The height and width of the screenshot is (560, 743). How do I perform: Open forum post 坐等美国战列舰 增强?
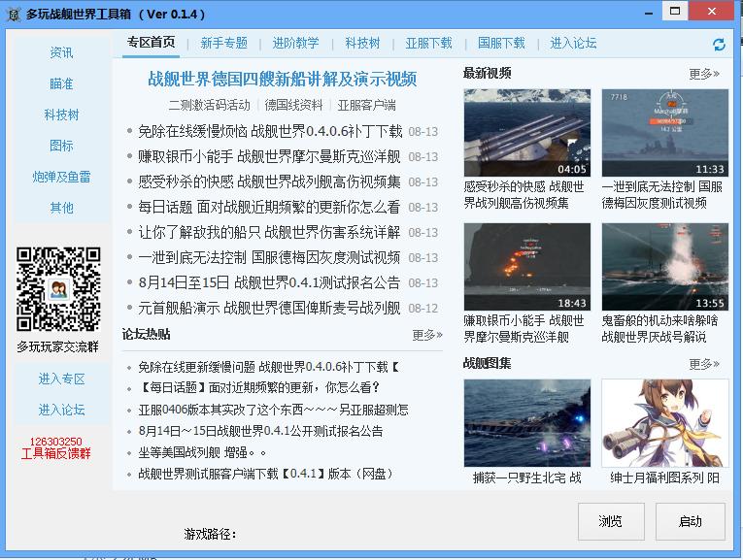(202, 452)
